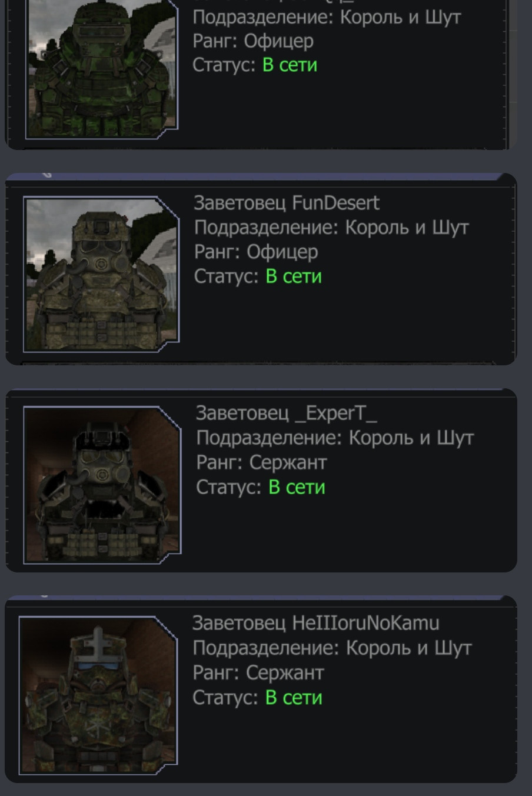Image resolution: width=532 pixels, height=796 pixels.
Task: Click the name Заветовец _ExperT_
Action: click(x=286, y=413)
